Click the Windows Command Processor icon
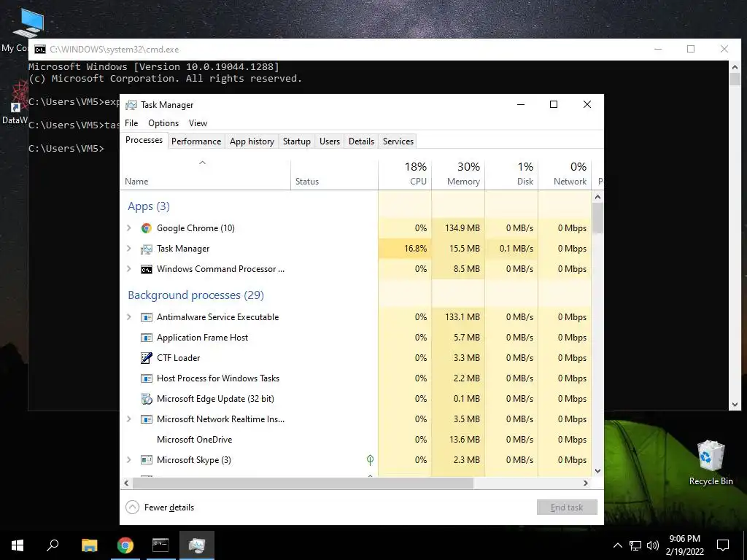The image size is (747, 560). 146,269
